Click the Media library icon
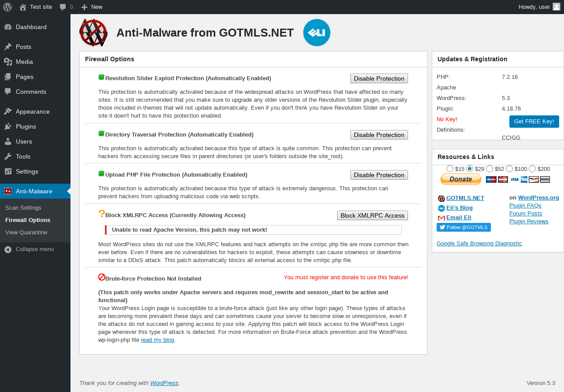The width and height of the screenshot is (564, 392). point(8,62)
